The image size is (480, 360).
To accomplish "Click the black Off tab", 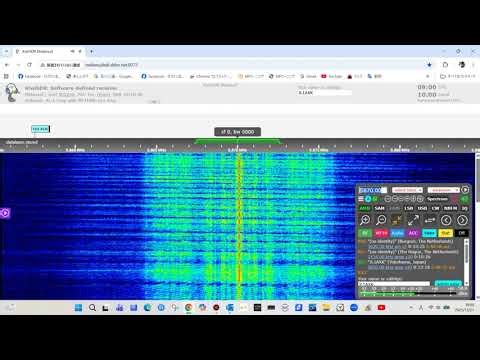I will click(x=462, y=233).
